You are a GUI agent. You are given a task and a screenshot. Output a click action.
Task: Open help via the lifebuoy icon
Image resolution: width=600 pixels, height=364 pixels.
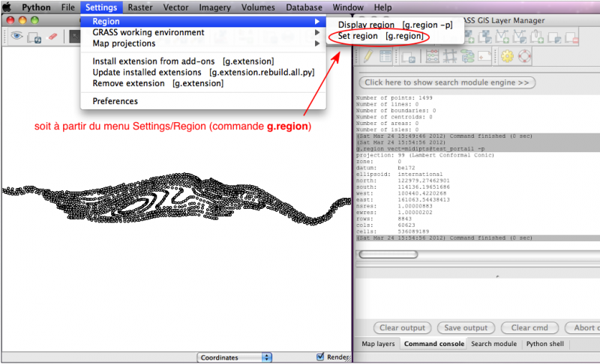pyautogui.click(x=524, y=56)
